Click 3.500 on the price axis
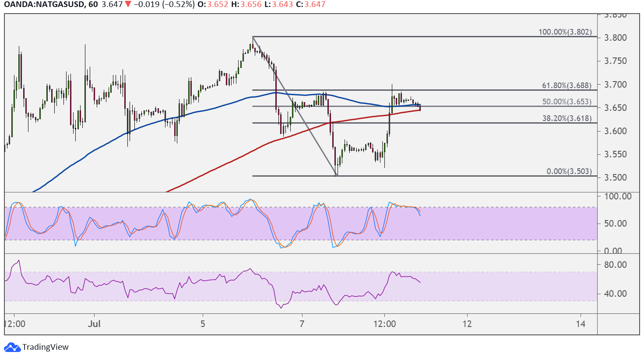The image size is (644, 359). tap(616, 178)
